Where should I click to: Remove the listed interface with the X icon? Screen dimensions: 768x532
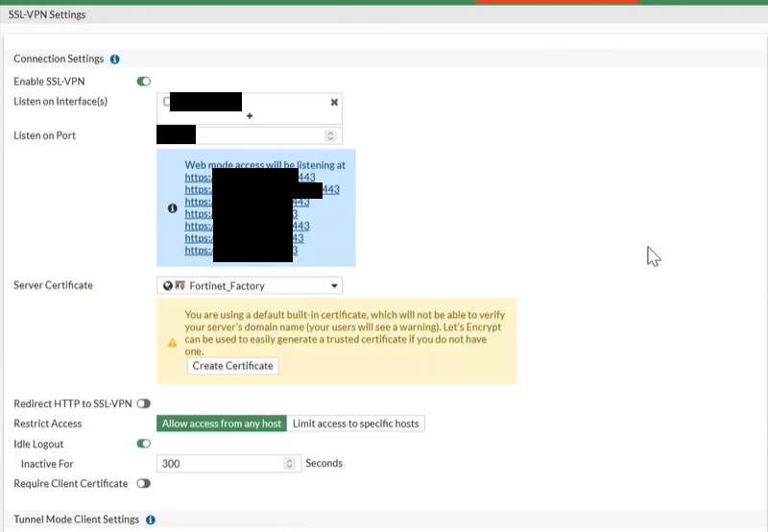coord(334,102)
